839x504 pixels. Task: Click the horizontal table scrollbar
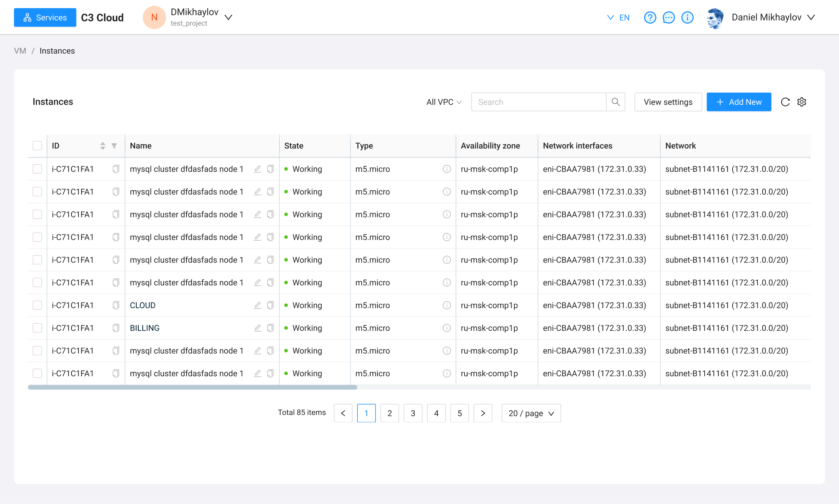pos(192,387)
